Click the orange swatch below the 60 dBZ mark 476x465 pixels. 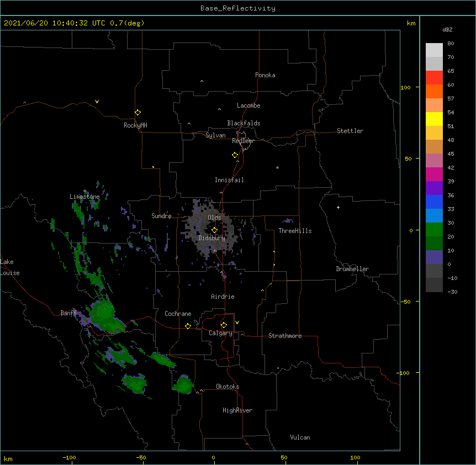click(x=434, y=91)
